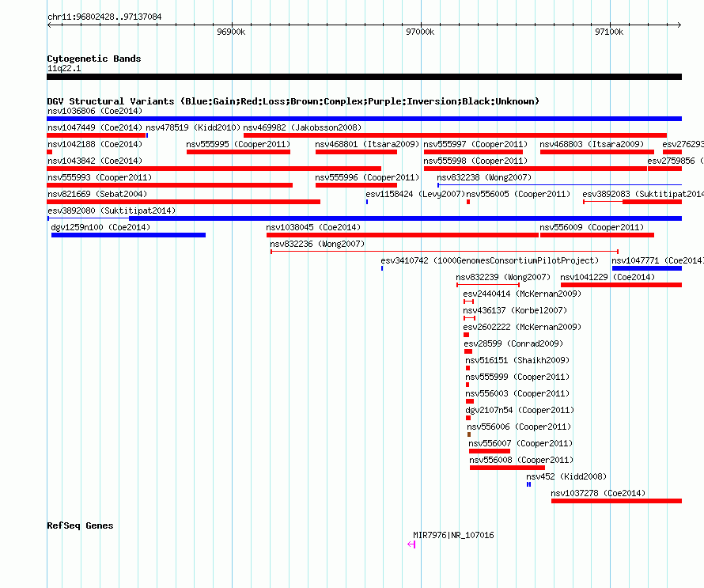Image resolution: width=704 pixels, height=588 pixels.
Task: Click nsv468803 (Itsara2009) label
Action: click(592, 144)
